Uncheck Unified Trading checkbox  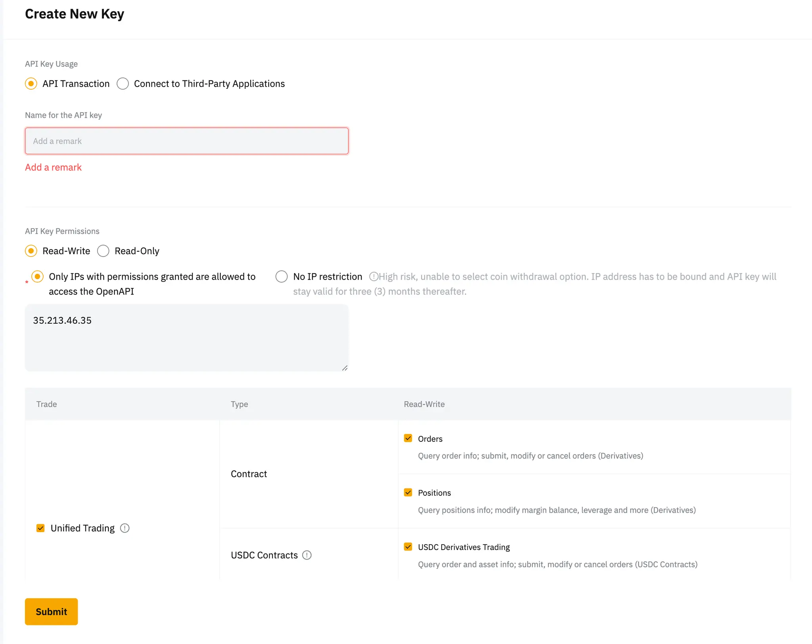point(40,528)
